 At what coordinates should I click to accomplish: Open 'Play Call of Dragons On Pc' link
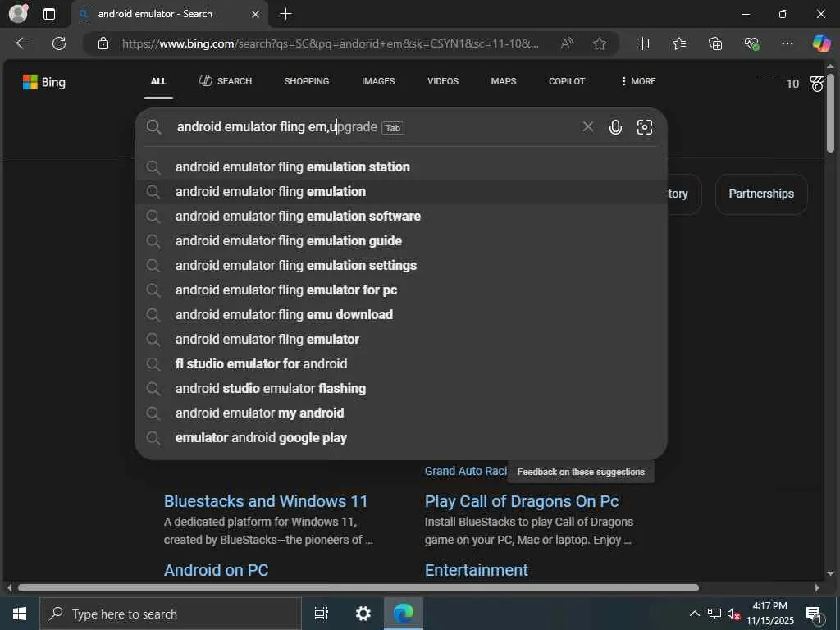522,501
